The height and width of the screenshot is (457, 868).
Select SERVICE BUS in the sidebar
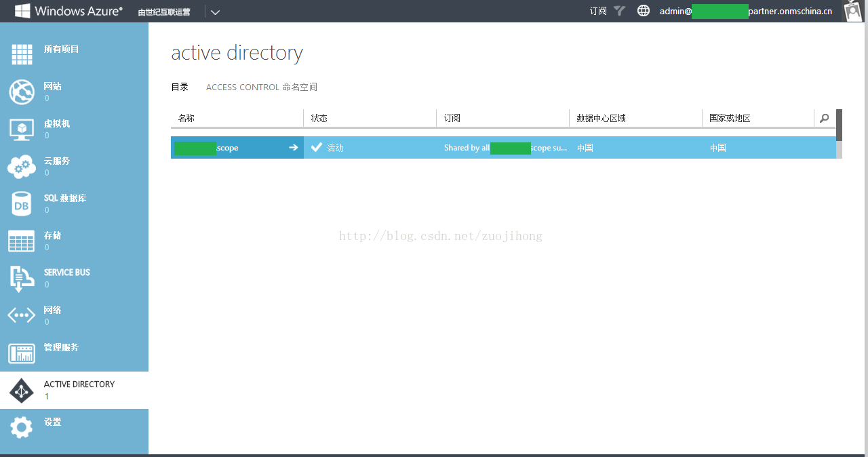click(67, 273)
